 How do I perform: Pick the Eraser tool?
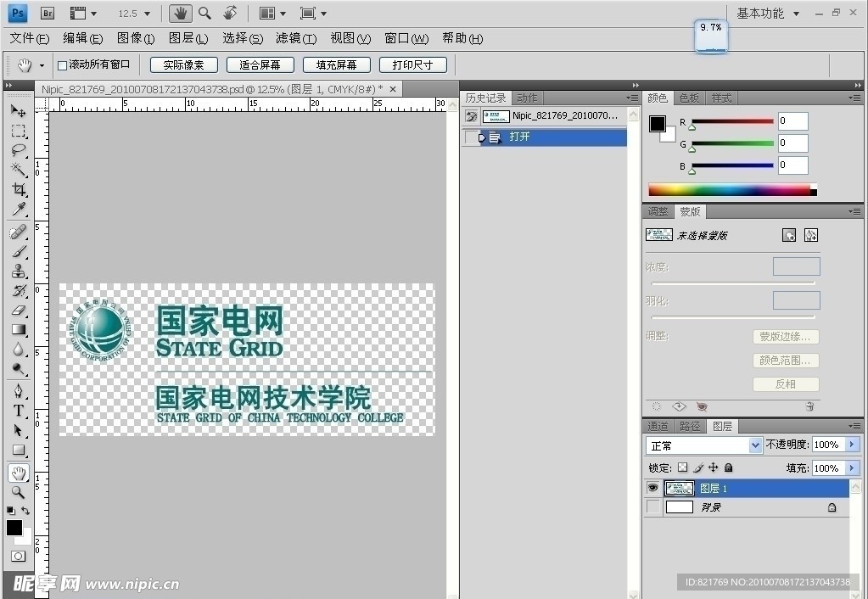click(19, 310)
